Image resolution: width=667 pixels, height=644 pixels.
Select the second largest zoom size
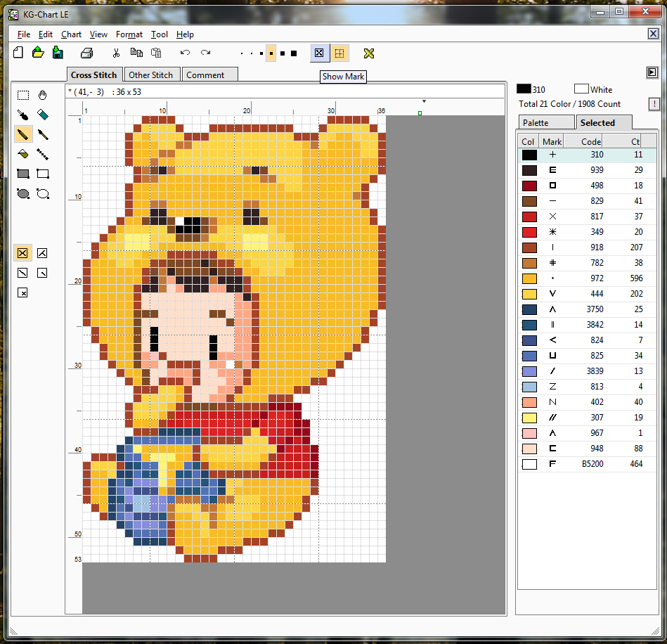(283, 53)
